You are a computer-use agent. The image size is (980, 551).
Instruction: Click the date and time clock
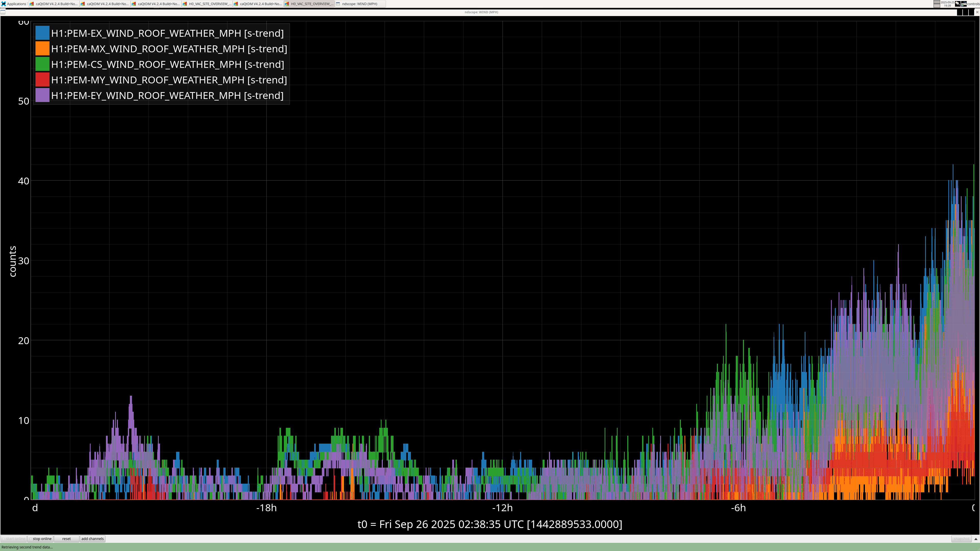(x=947, y=4)
